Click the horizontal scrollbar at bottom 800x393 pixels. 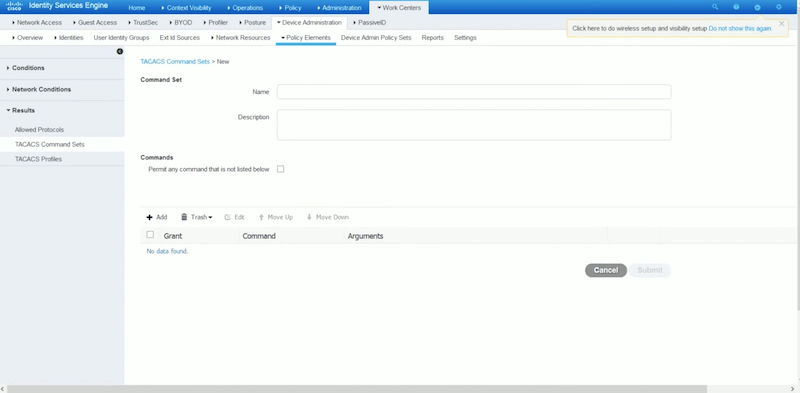[357, 389]
